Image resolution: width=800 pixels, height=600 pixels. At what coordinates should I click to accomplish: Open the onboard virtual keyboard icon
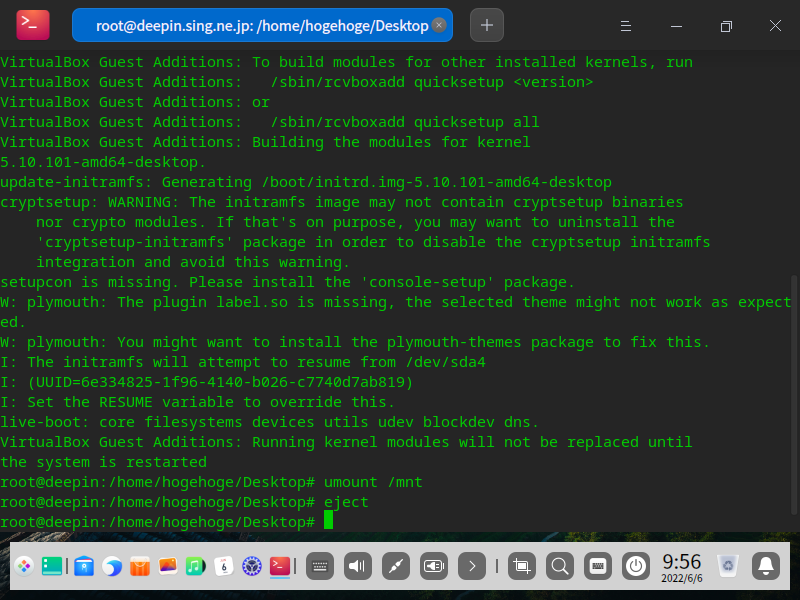pos(598,566)
